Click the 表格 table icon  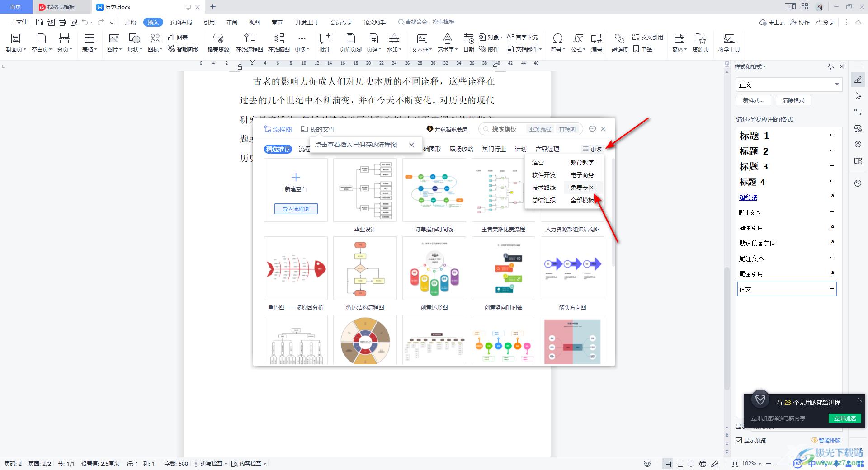[89, 43]
